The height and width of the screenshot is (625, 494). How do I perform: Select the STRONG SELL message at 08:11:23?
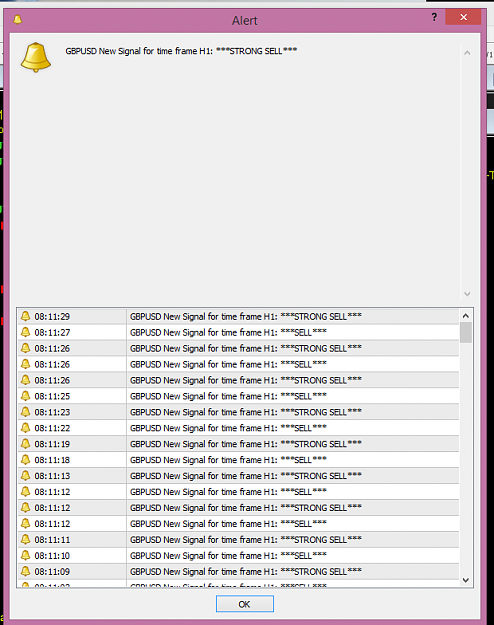[293, 412]
